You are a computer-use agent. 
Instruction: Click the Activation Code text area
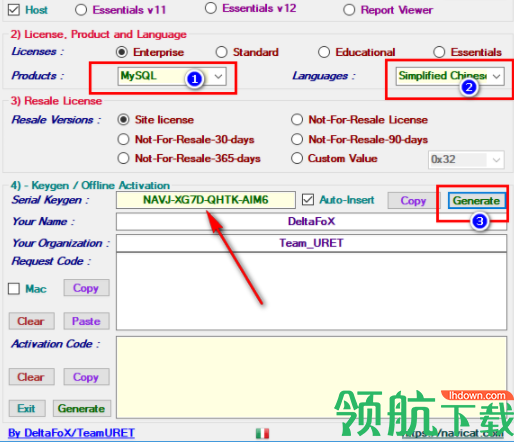coord(311,377)
